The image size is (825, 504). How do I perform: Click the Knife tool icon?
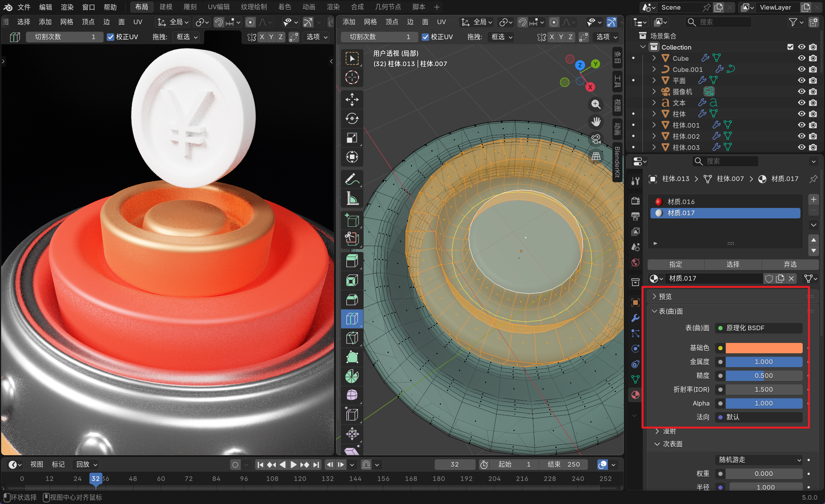click(352, 338)
